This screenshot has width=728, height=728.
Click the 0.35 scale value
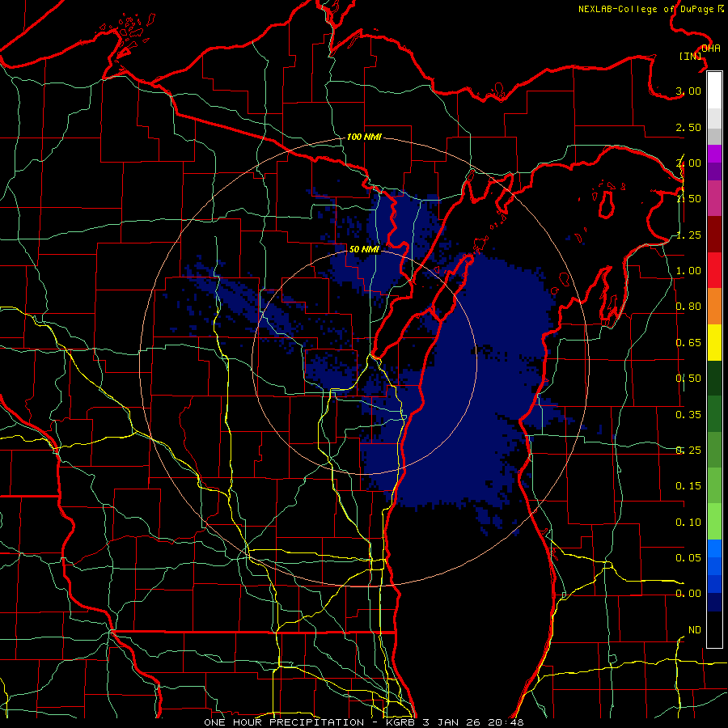pos(688,415)
